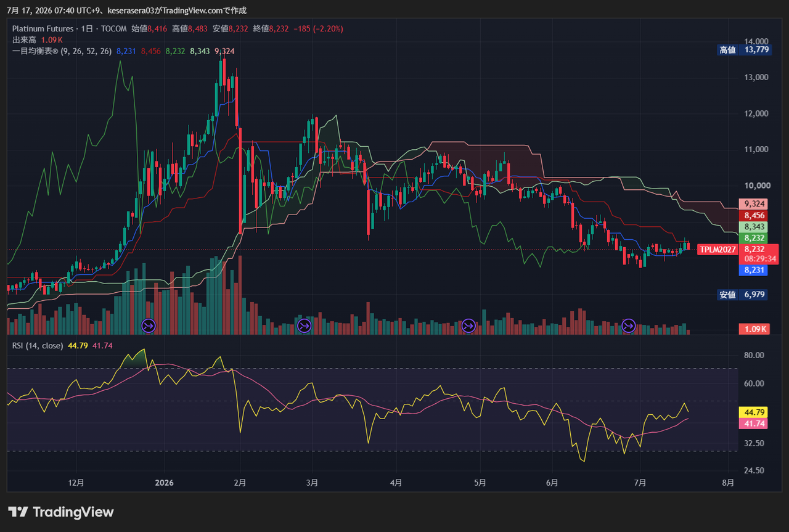The image size is (789, 532).
Task: Click the yellow 44.79 tag on the RSI axis
Action: pos(754,412)
